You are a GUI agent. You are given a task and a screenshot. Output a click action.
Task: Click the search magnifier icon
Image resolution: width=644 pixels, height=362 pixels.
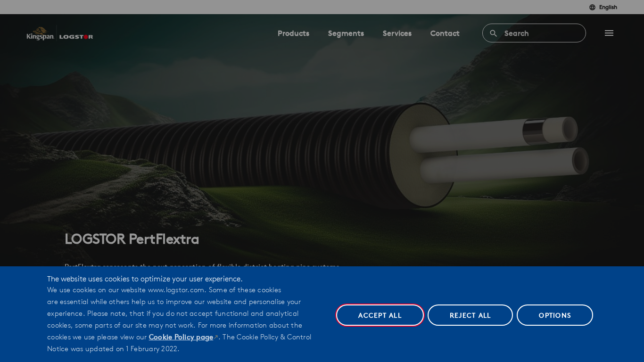[494, 33]
